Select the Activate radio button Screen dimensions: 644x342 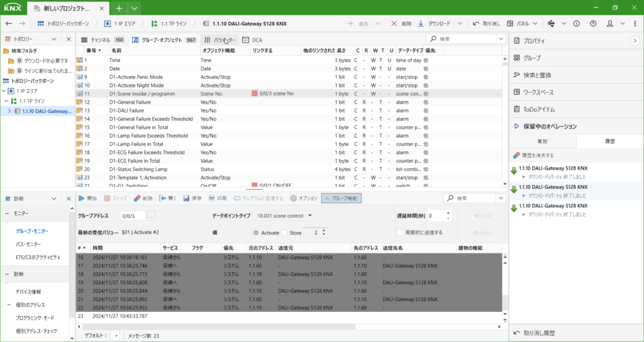point(257,233)
